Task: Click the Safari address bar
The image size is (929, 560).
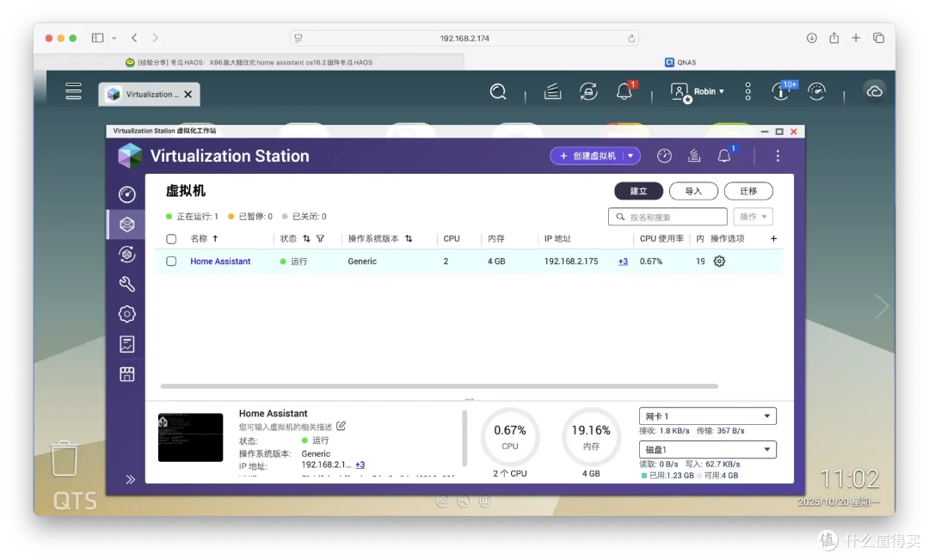Action: click(x=464, y=38)
